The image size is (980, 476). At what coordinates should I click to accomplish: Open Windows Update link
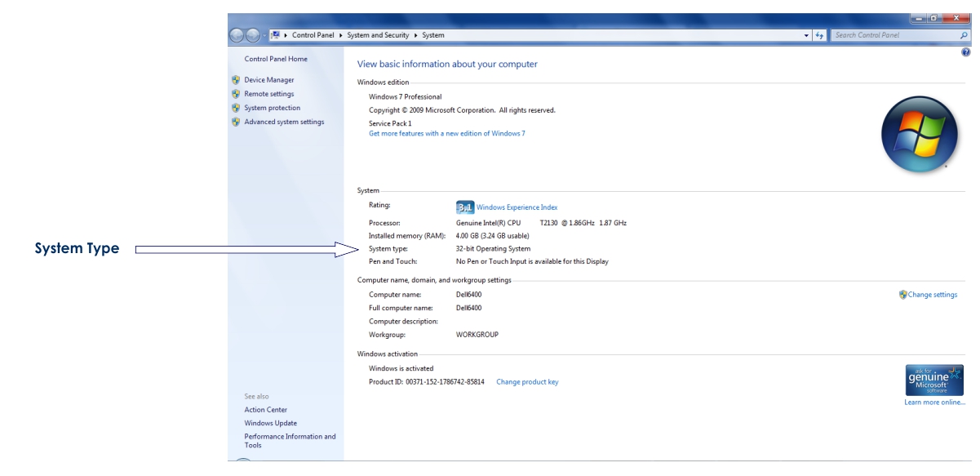pos(271,423)
